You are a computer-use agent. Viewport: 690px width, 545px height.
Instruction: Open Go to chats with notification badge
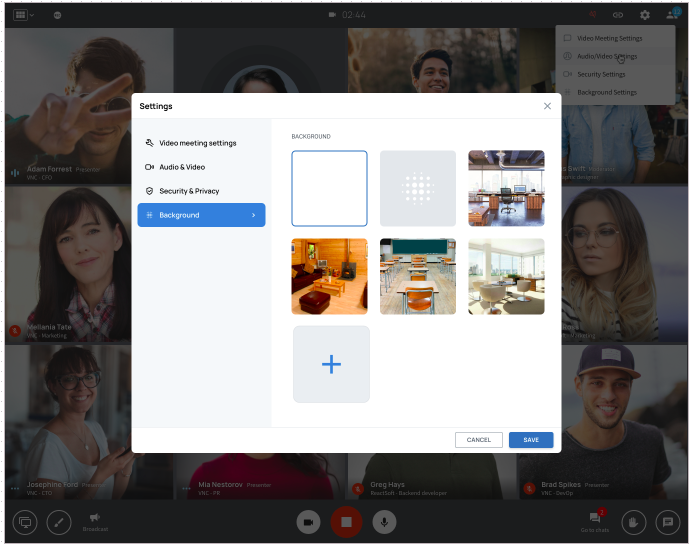tap(595, 518)
